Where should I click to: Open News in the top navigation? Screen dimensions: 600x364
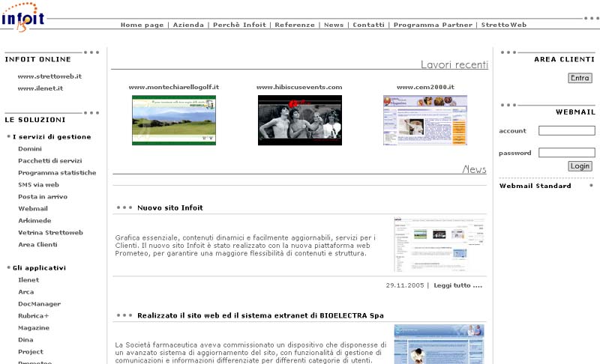point(334,25)
